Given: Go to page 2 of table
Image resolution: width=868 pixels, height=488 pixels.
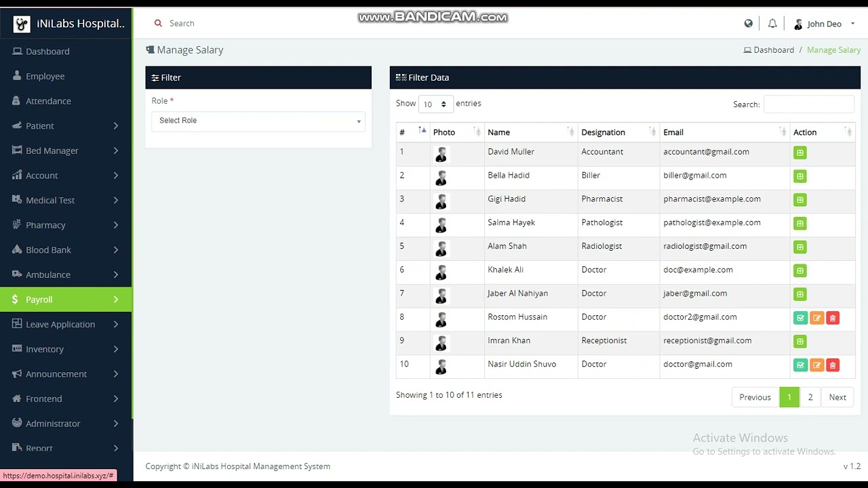Looking at the screenshot, I should (810, 398).
